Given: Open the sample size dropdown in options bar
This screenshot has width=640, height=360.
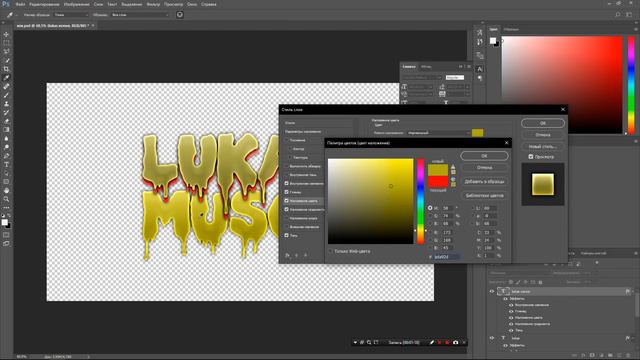Looking at the screenshot, I should pos(71,15).
